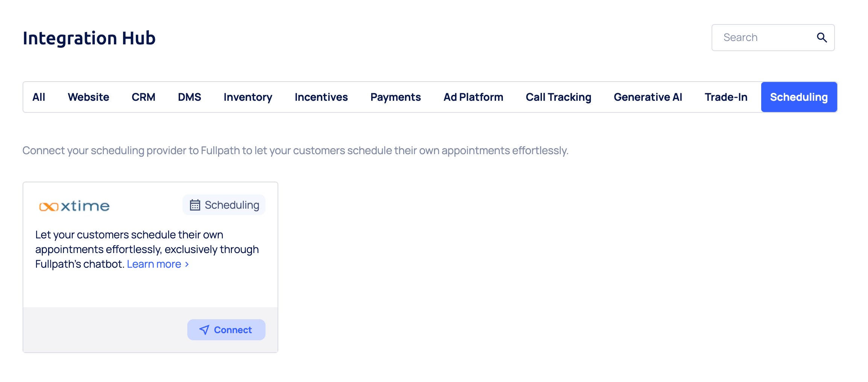Open the Incentives tab
The height and width of the screenshot is (382, 868).
point(321,97)
